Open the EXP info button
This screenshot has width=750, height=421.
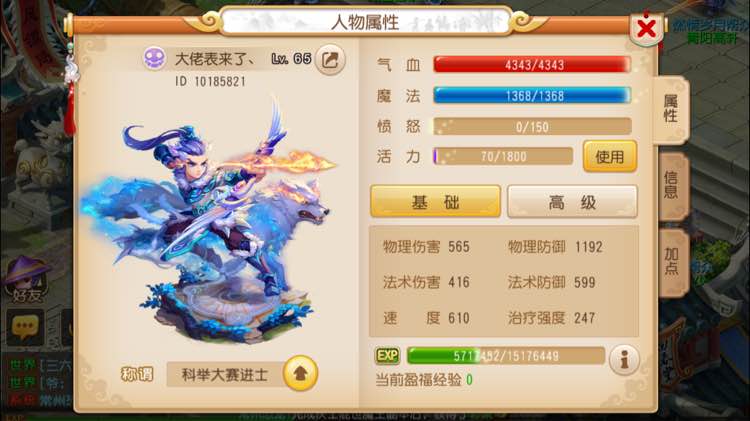624,359
